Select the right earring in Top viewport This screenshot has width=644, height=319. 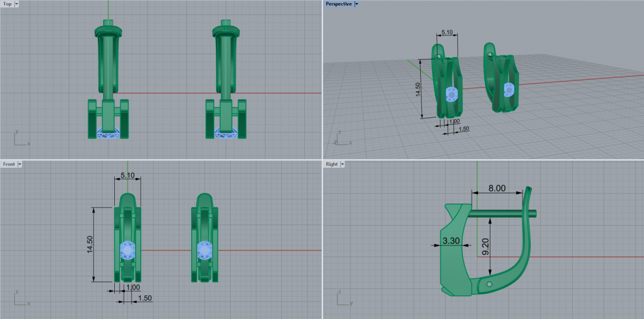click(225, 80)
